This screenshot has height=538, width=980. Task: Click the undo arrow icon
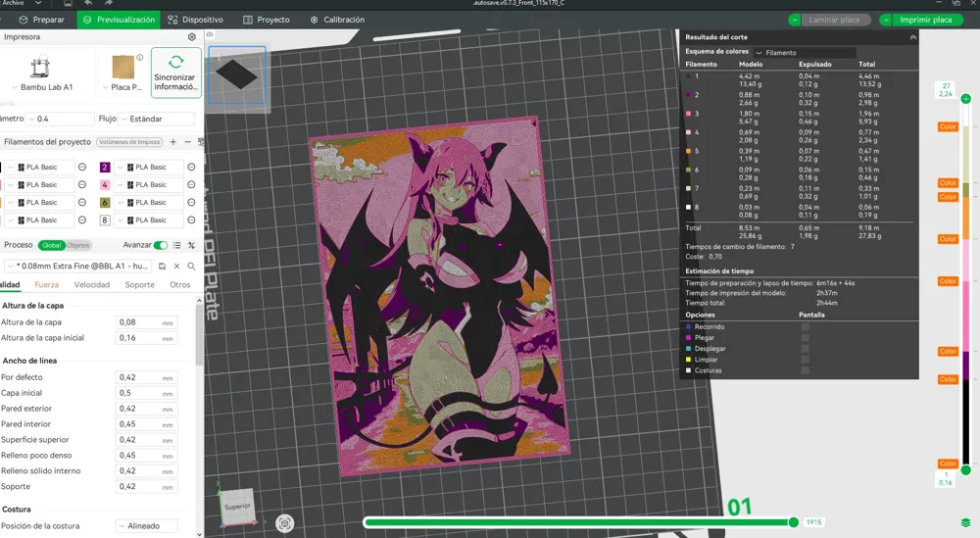(x=88, y=3)
